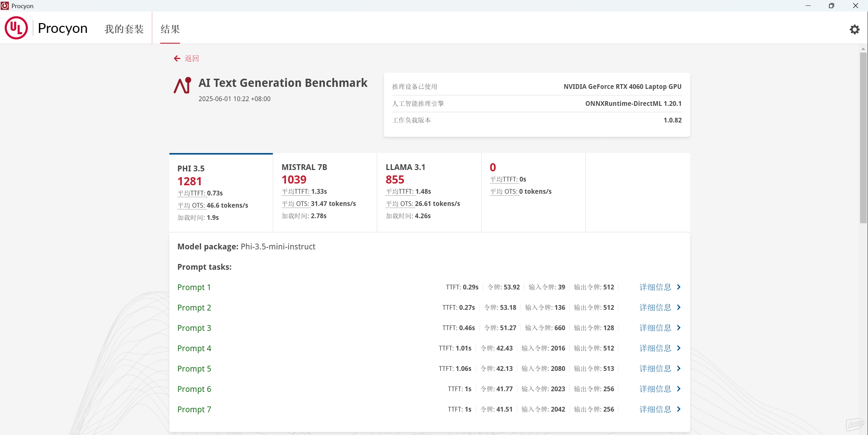Select the MISTRAL 7B score tab
Screen dimensions: 868x435
325,193
